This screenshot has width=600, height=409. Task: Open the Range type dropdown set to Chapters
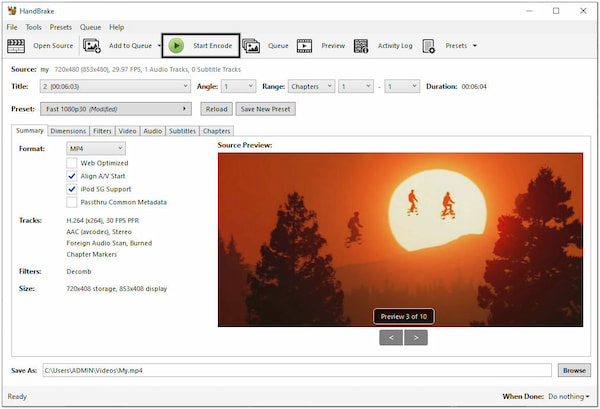tap(311, 86)
